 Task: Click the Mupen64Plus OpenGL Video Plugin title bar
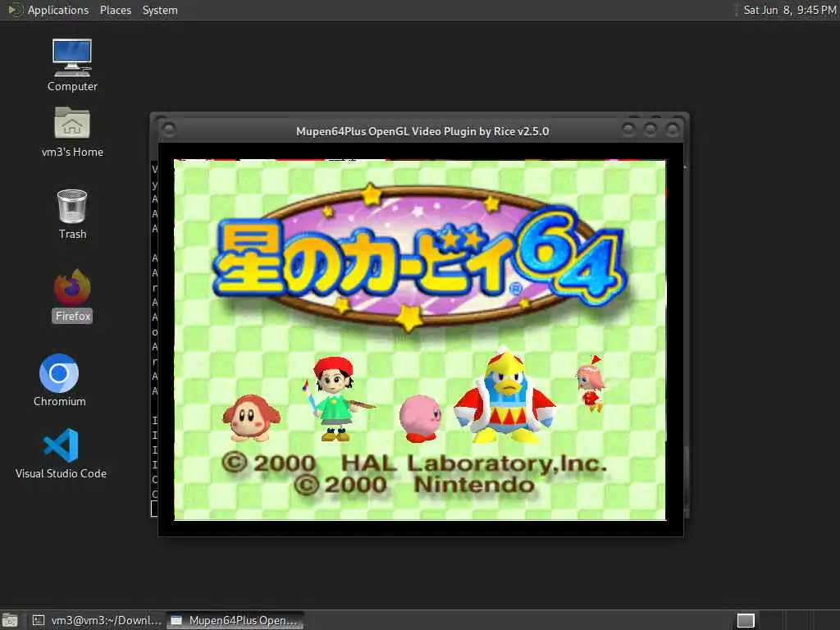tap(422, 131)
